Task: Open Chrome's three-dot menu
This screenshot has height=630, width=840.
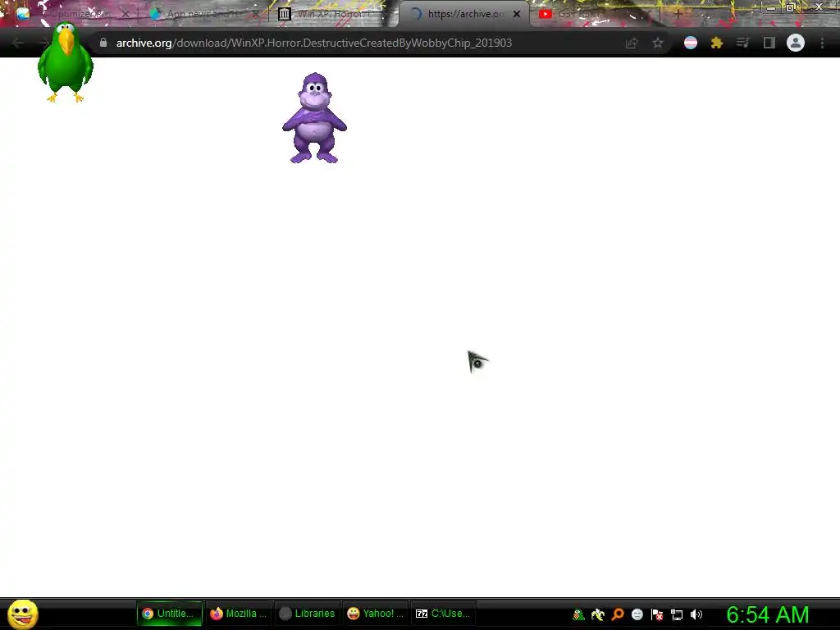Action: (822, 43)
